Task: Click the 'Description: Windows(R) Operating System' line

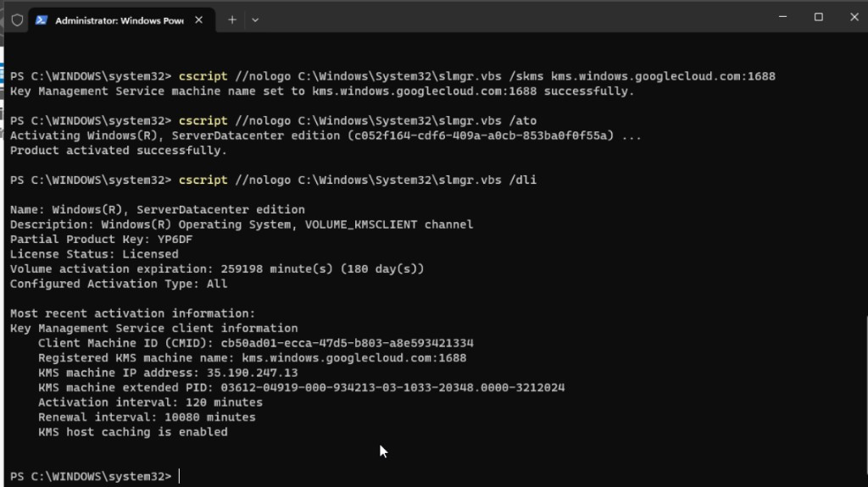Action: pyautogui.click(x=242, y=224)
